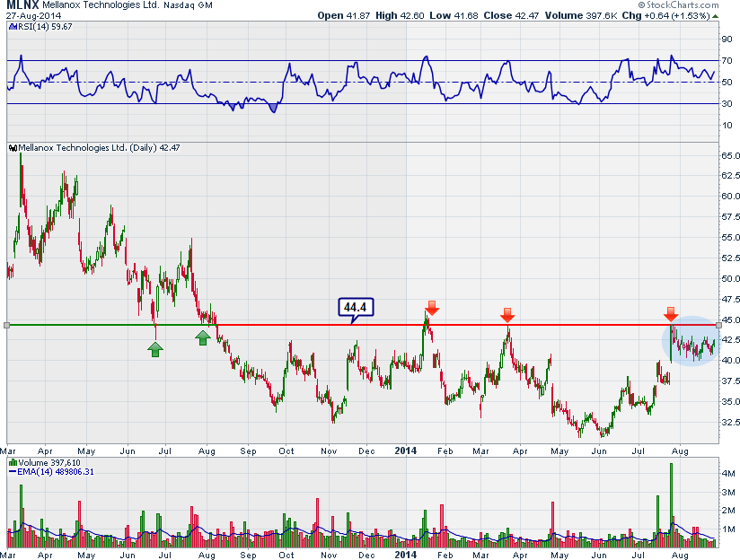
Task: Click the Volume 397.6K header value
Action: point(581,15)
